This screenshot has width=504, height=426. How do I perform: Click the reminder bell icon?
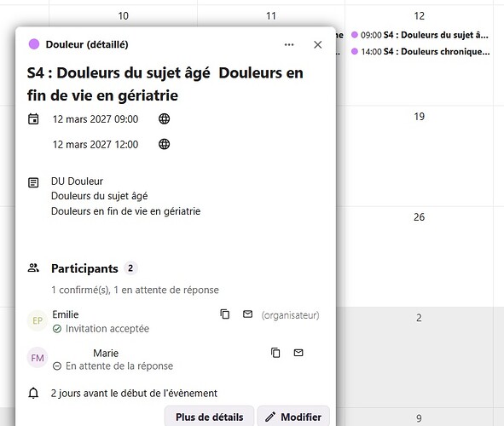click(33, 393)
